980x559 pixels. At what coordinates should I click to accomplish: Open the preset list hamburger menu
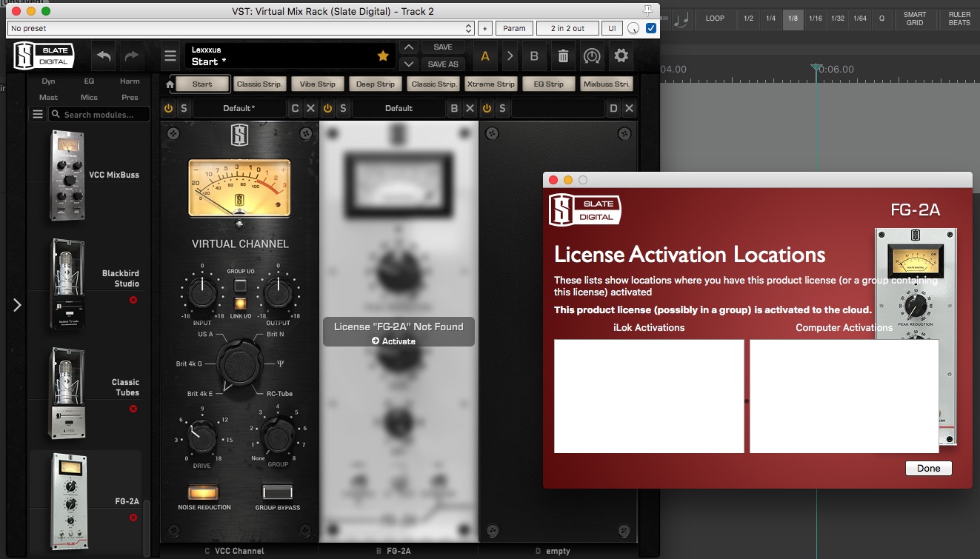[x=170, y=56]
